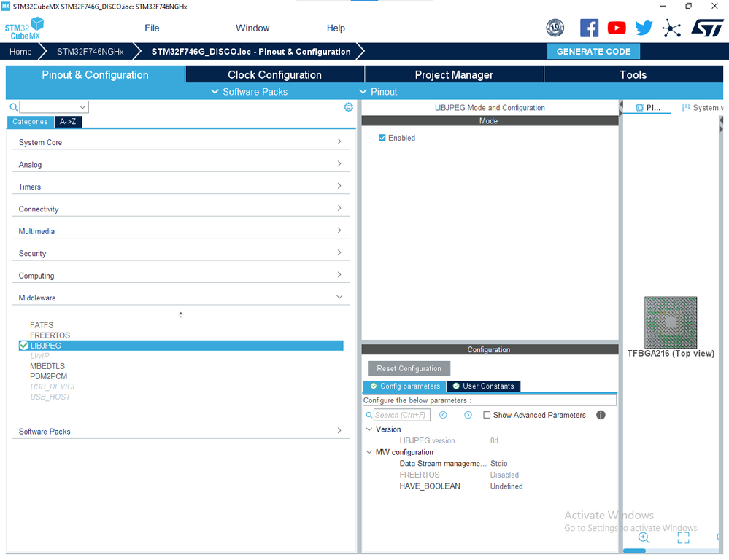Click the sort arrows above middleware list
Screen dimensions: 729x560
[181, 314]
